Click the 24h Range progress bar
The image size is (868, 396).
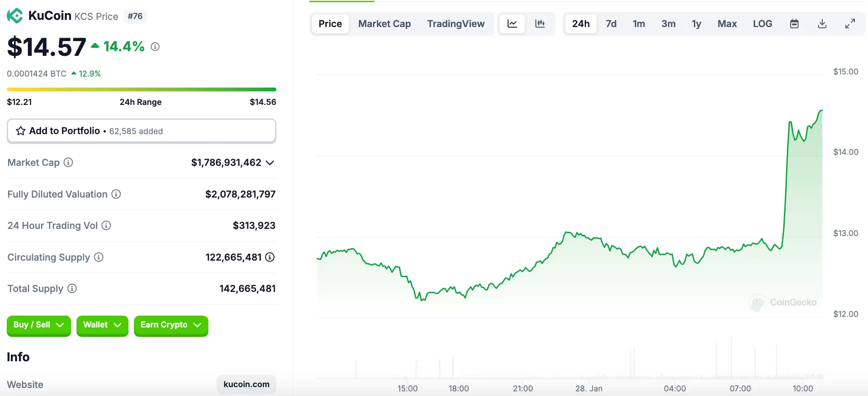point(142,89)
